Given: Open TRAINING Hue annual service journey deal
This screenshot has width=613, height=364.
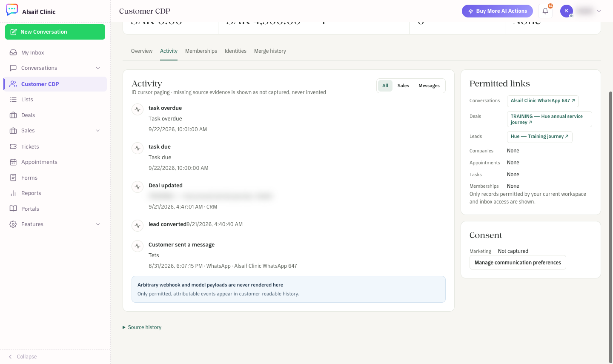Looking at the screenshot, I should tap(549, 119).
